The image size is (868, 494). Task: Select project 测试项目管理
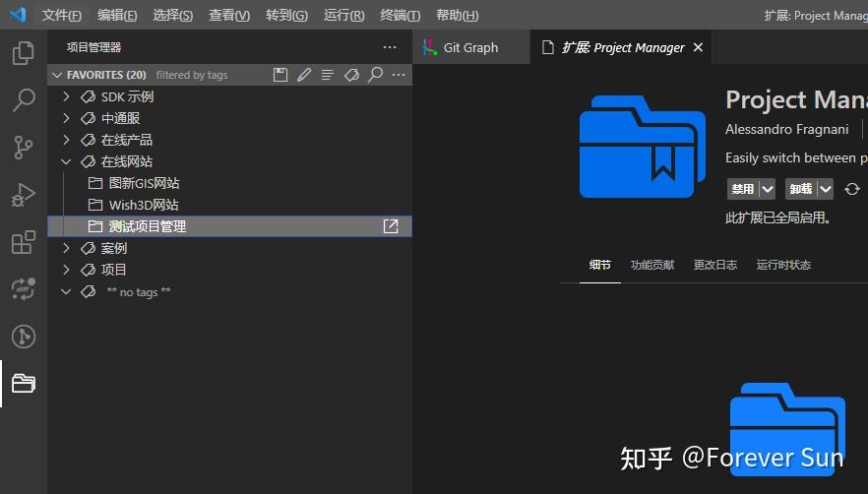pyautogui.click(x=229, y=226)
